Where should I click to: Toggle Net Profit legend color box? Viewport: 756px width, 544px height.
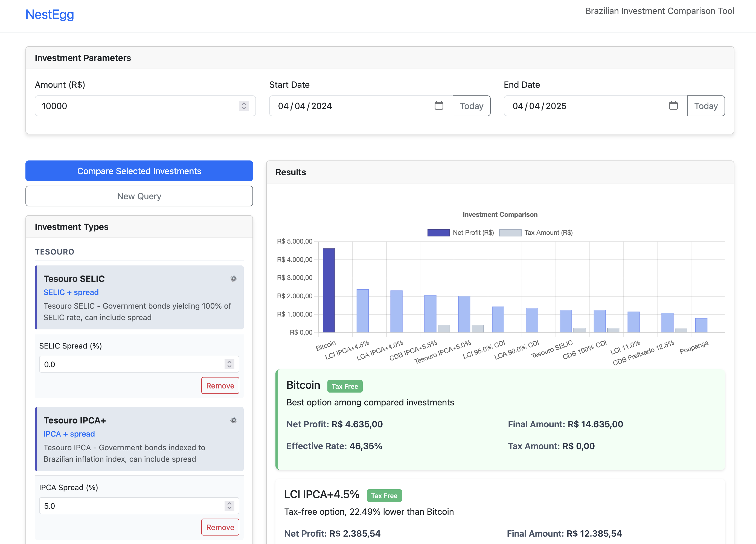click(x=438, y=233)
